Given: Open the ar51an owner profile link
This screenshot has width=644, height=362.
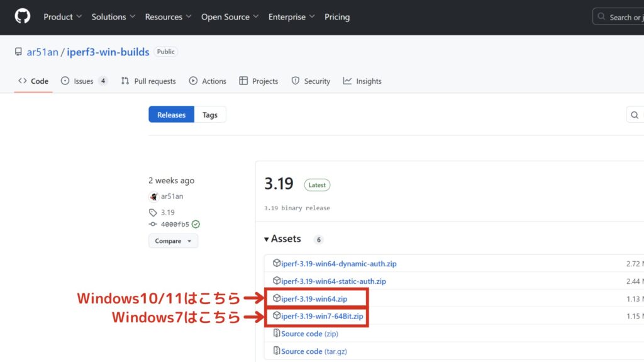Looking at the screenshot, I should pyautogui.click(x=42, y=52).
